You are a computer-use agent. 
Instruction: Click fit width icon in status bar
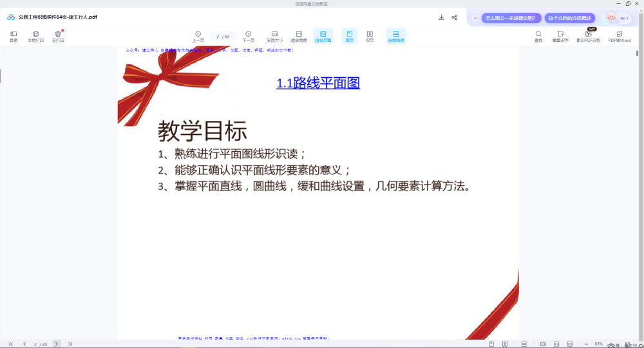(556, 344)
